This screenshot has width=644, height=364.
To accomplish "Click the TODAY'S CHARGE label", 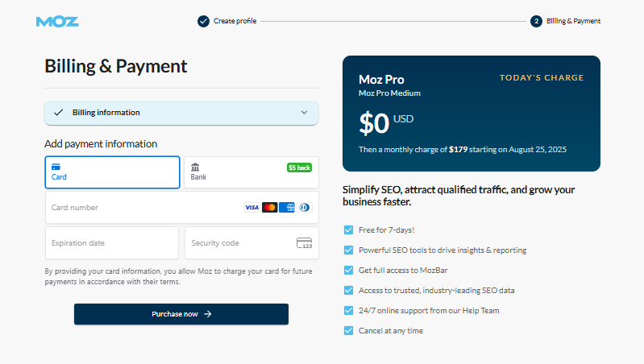I will 542,77.
